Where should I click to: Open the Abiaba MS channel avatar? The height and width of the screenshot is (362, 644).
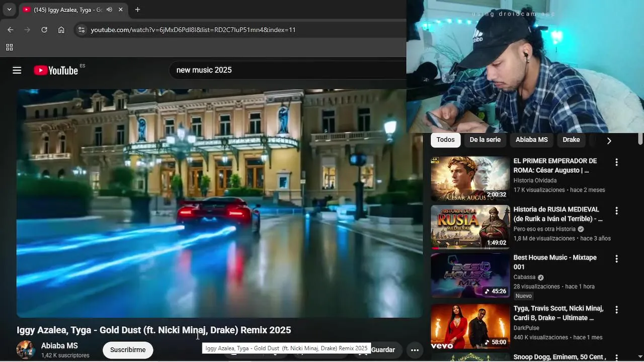click(x=26, y=349)
